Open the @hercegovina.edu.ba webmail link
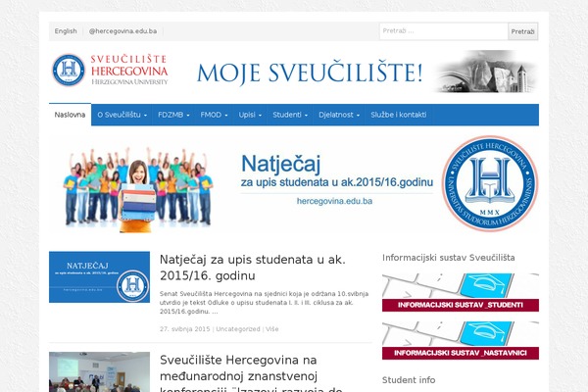This screenshot has height=392, width=588. (x=122, y=31)
